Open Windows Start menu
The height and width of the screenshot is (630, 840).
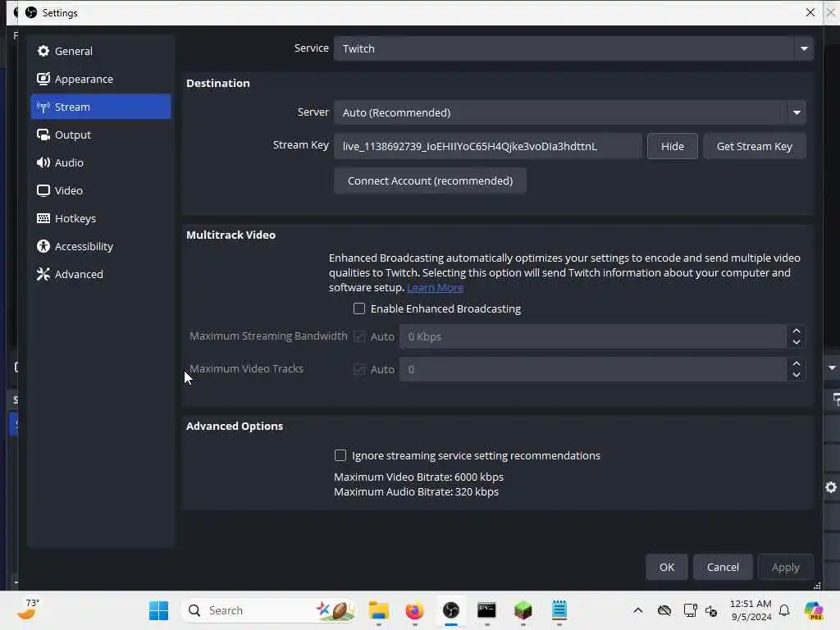[158, 610]
